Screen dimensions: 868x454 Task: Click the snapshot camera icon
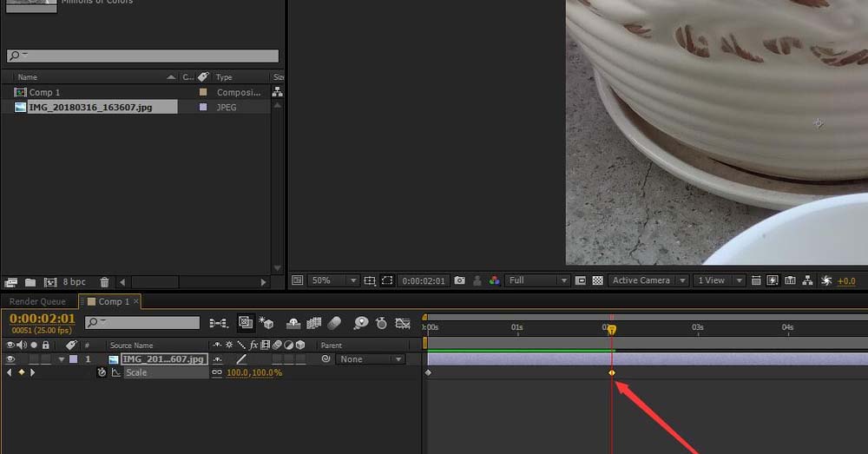coord(459,280)
